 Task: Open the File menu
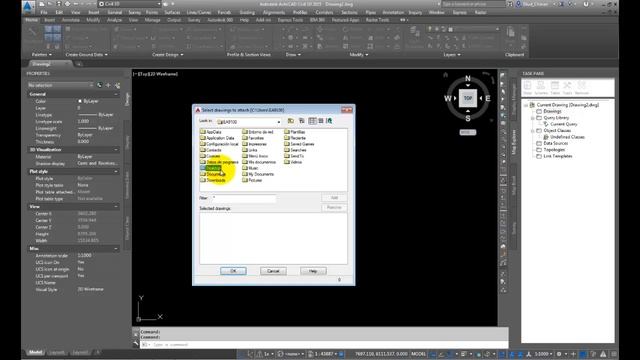[44, 13]
